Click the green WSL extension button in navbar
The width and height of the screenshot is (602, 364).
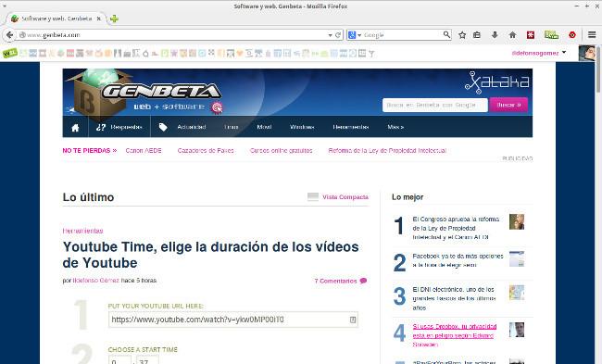[x=551, y=35]
